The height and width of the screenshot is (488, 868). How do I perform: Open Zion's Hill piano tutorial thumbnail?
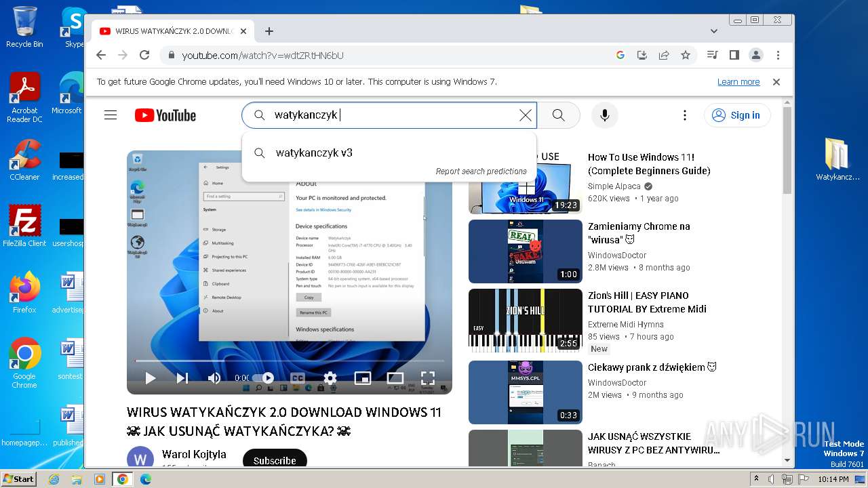526,321
